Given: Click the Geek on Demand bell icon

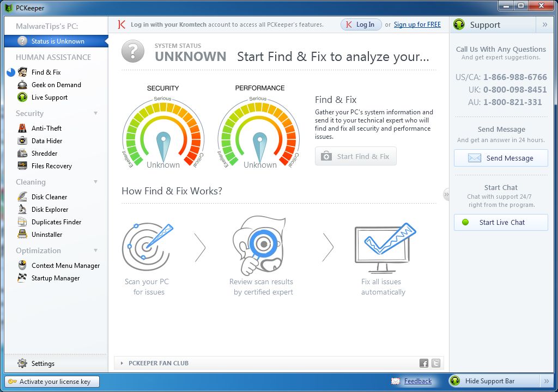Looking at the screenshot, I should pos(22,84).
